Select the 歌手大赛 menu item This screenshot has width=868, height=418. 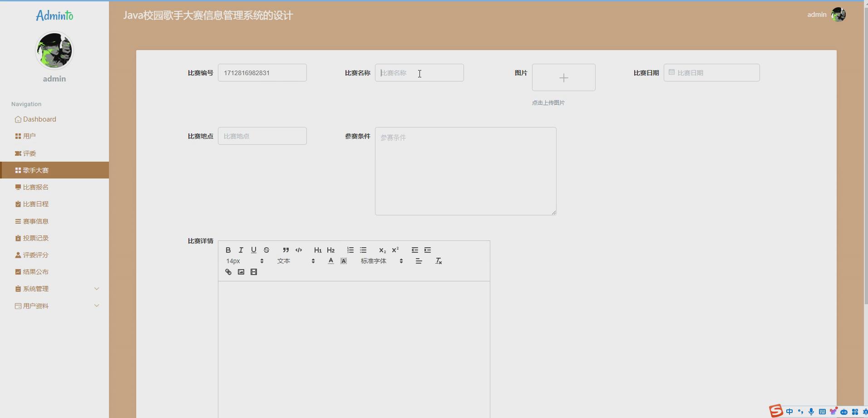(54, 170)
